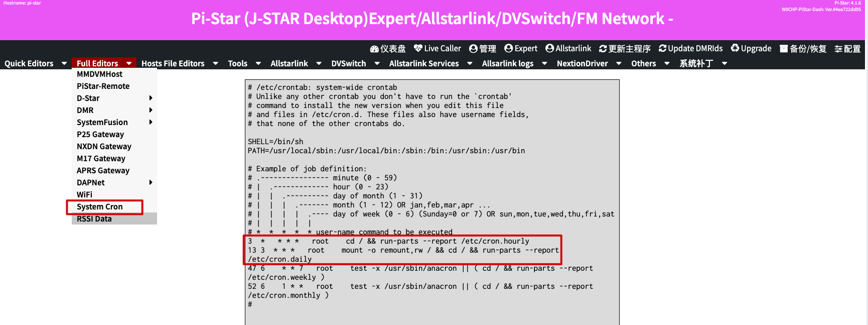This screenshot has height=325, width=868.
Task: Open the Live Caller page
Action: pos(438,49)
